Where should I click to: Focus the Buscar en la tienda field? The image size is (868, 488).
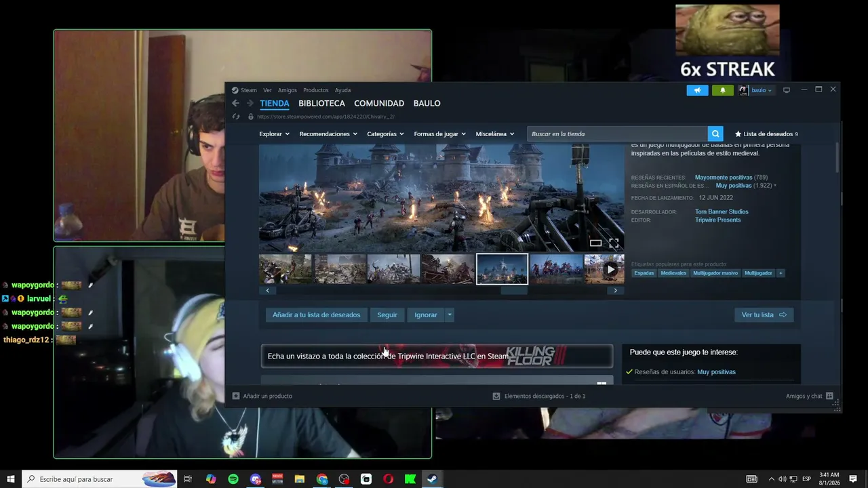(617, 134)
